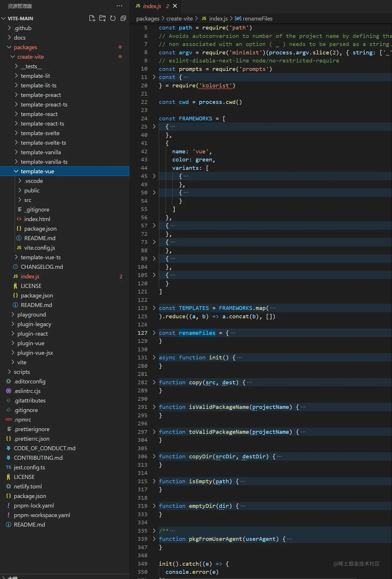This screenshot has height=579, width=392.
Task: Unfold the init function at line 131
Action: click(x=154, y=358)
